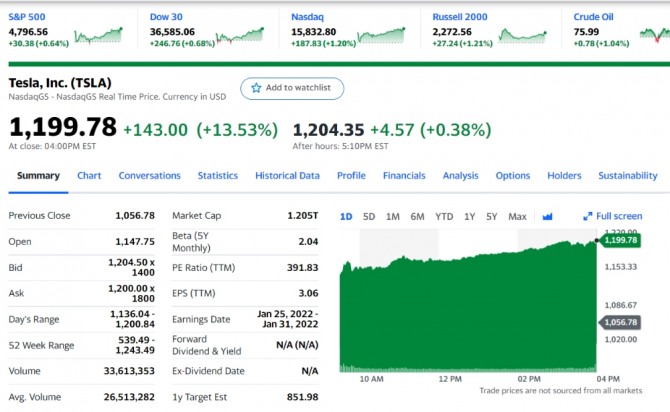Open the Crude Oil quote link

click(x=593, y=17)
